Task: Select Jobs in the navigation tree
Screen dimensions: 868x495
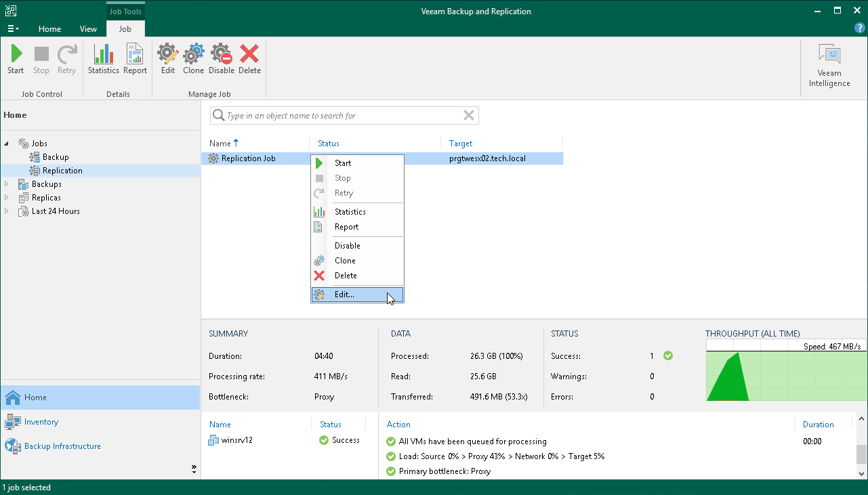Action: pos(39,144)
